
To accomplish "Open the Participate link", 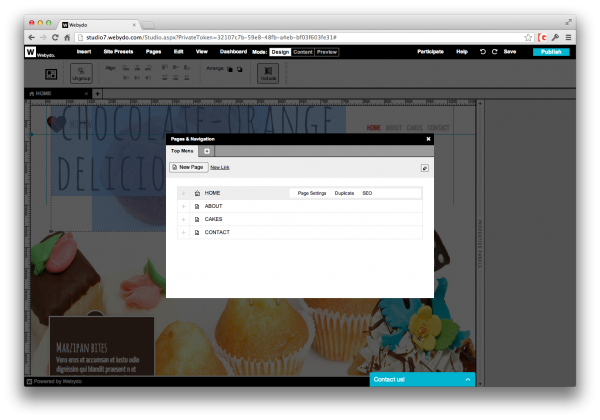I will tap(430, 52).
